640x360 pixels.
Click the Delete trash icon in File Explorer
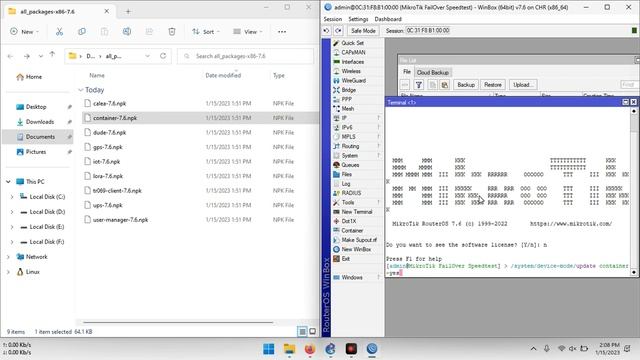172,31
